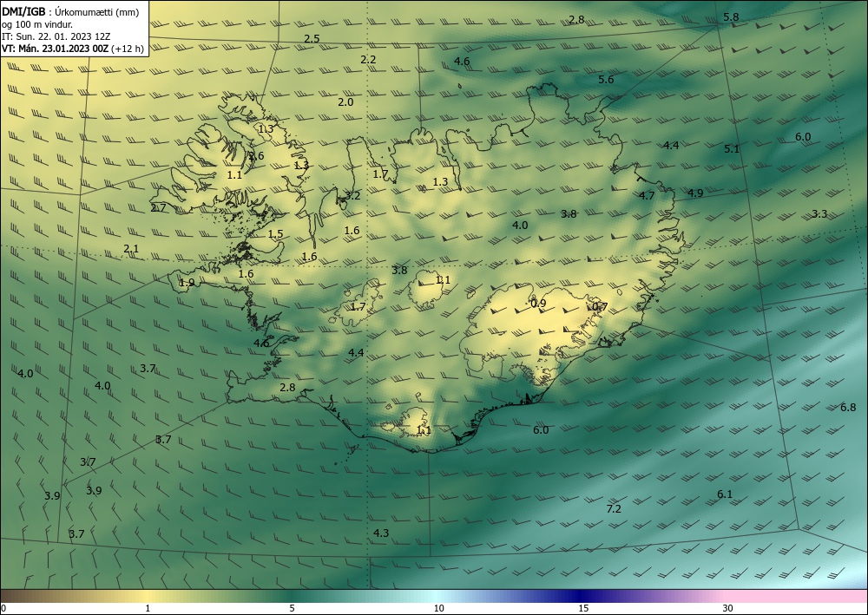Click the '15' tick on the color scale
The height and width of the screenshot is (615, 868).
tap(583, 609)
